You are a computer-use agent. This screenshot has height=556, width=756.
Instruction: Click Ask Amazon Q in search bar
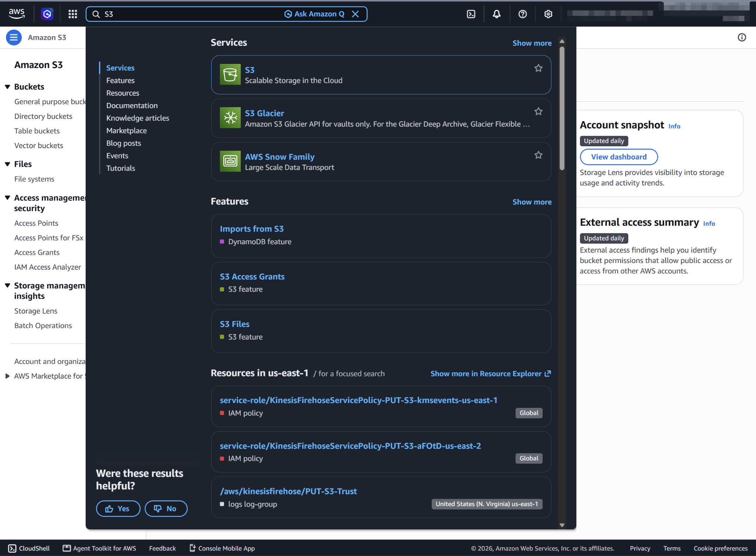(x=315, y=14)
